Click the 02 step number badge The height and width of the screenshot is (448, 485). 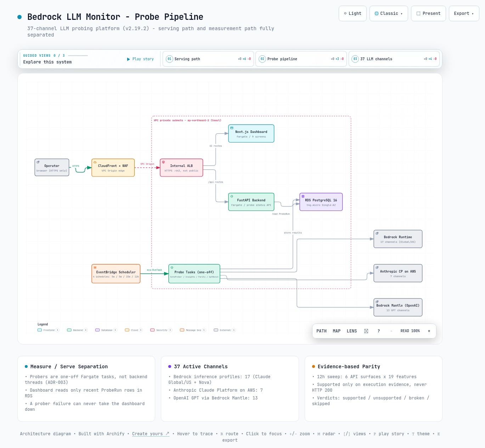click(x=262, y=59)
